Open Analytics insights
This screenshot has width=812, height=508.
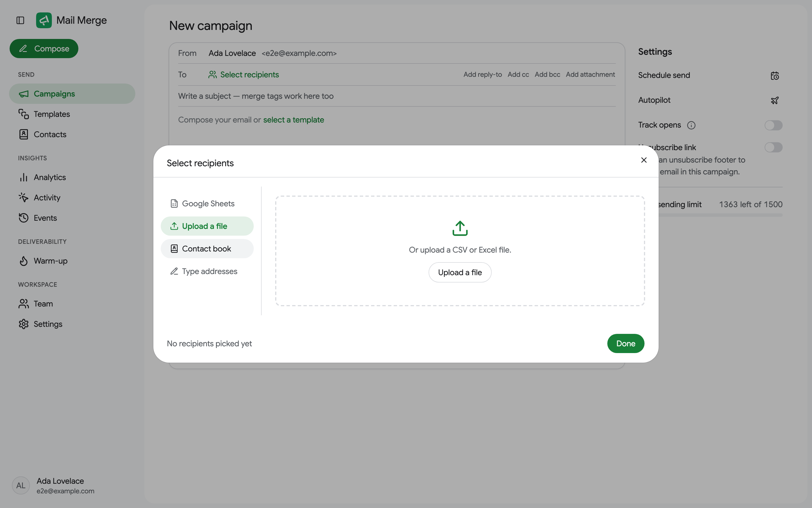(x=72, y=178)
